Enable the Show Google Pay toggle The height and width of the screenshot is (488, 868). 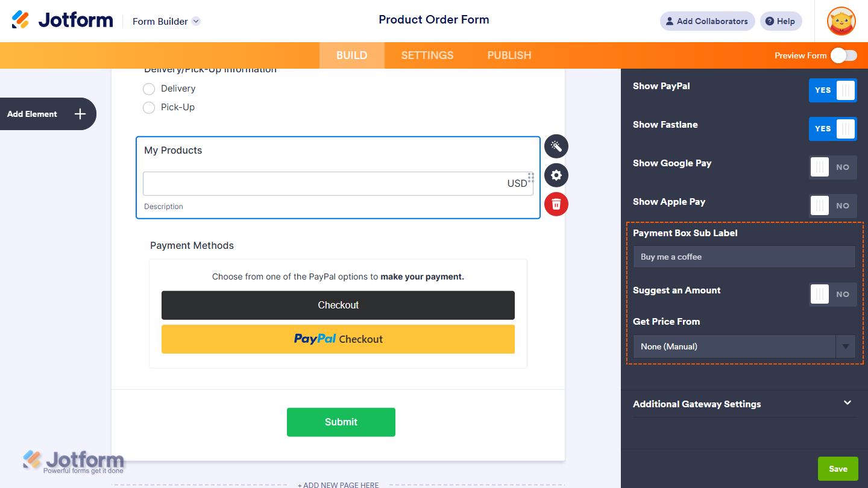click(x=832, y=167)
